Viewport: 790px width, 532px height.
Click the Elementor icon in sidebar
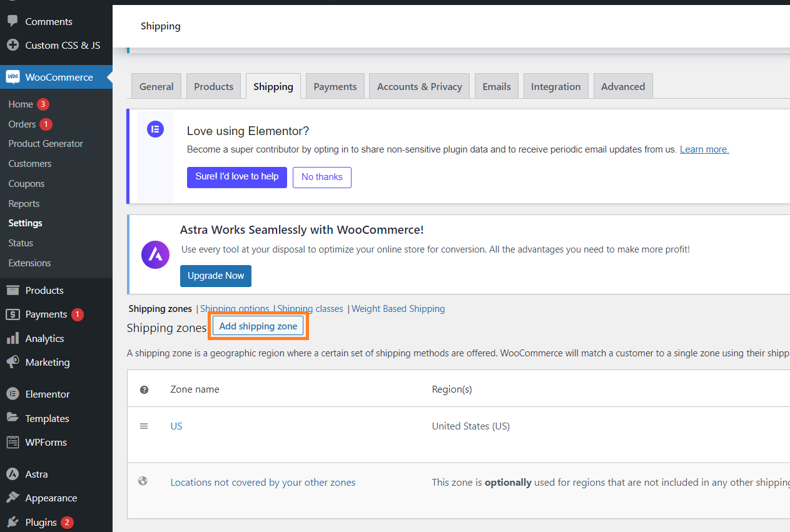point(13,394)
